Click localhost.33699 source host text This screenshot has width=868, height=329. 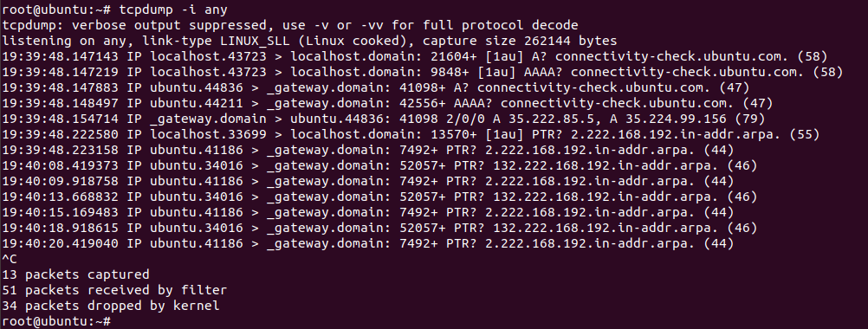[208, 134]
